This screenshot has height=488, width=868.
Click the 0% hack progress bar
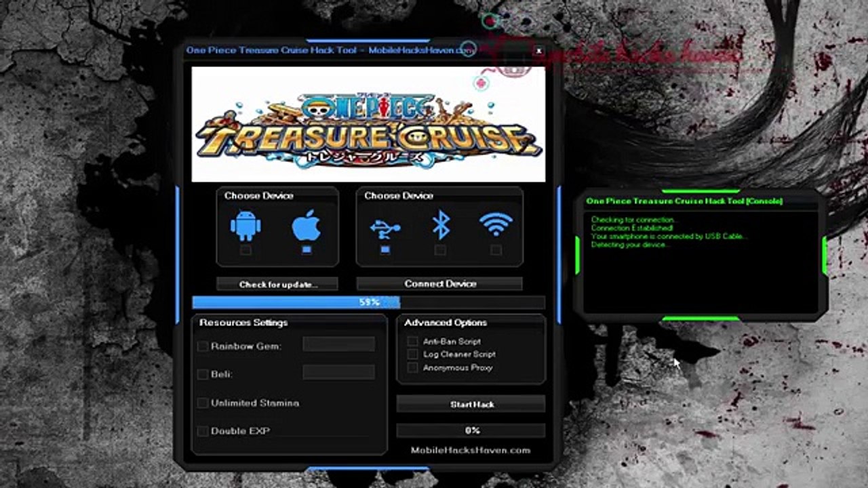(x=471, y=430)
